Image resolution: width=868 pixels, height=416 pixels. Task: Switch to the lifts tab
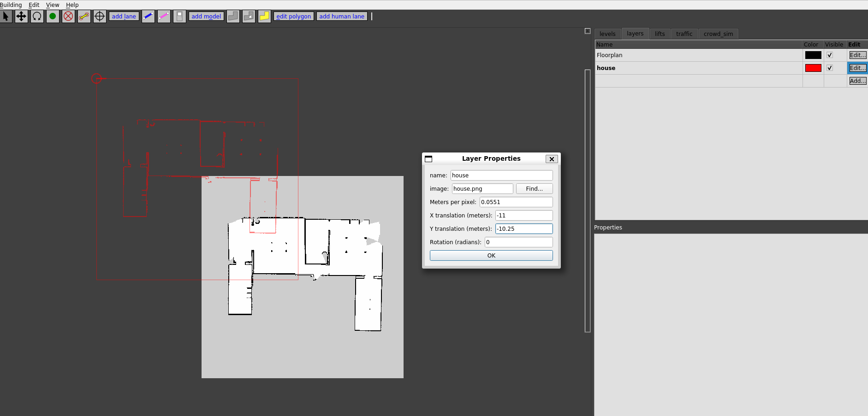[x=660, y=34]
